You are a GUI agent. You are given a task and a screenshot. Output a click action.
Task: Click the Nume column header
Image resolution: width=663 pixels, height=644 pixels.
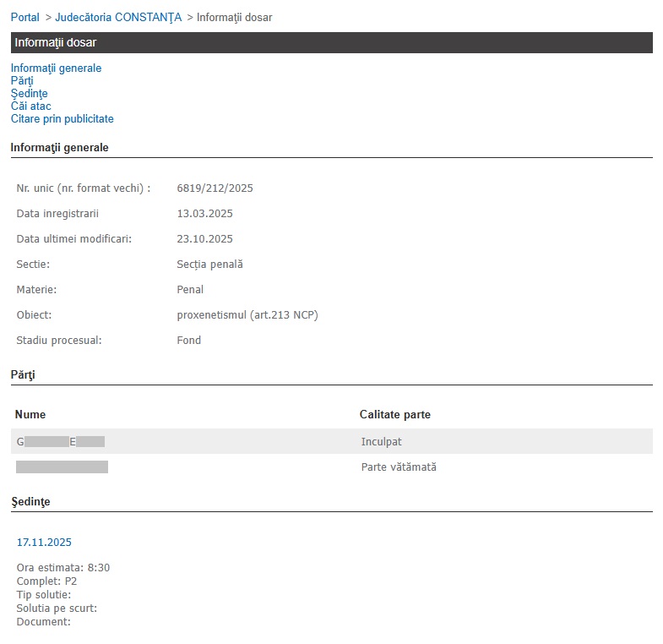(30, 414)
